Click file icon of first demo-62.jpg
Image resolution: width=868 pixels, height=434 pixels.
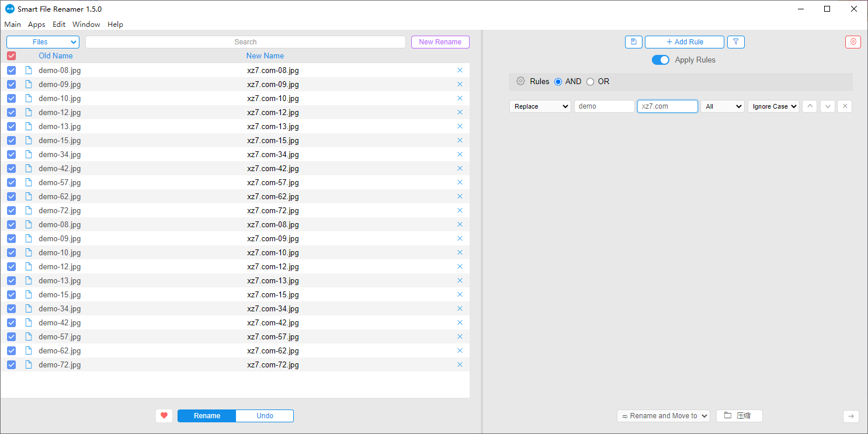(x=28, y=196)
